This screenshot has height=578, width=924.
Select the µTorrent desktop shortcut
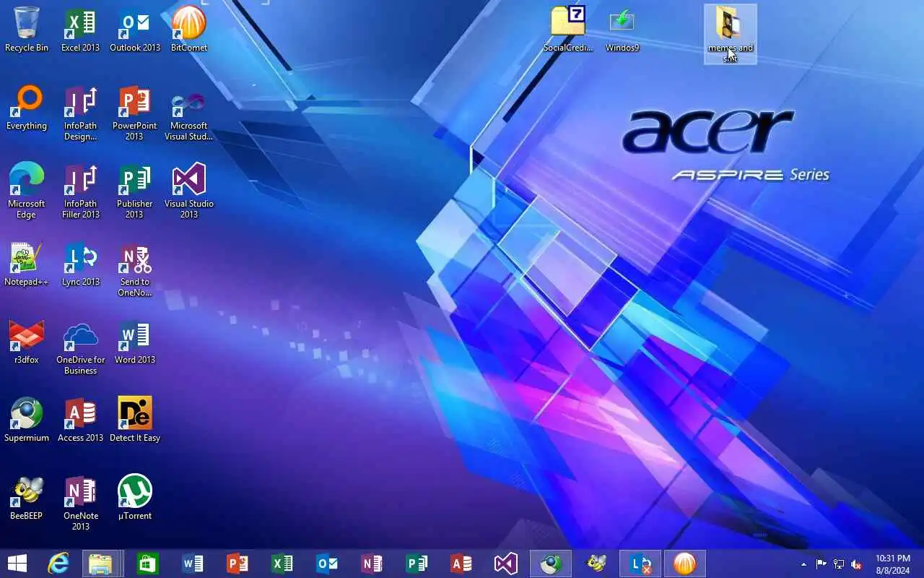click(x=135, y=497)
